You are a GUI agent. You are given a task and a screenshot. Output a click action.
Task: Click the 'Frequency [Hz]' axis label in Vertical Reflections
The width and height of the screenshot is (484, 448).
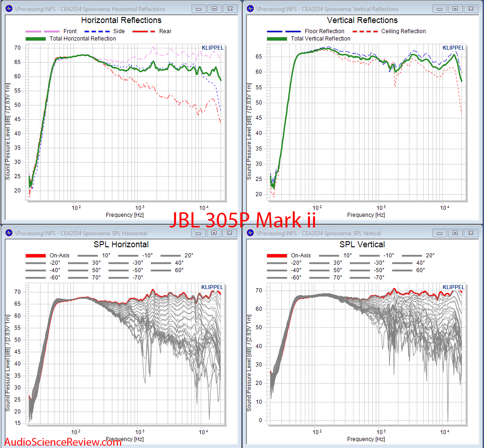[366, 215]
